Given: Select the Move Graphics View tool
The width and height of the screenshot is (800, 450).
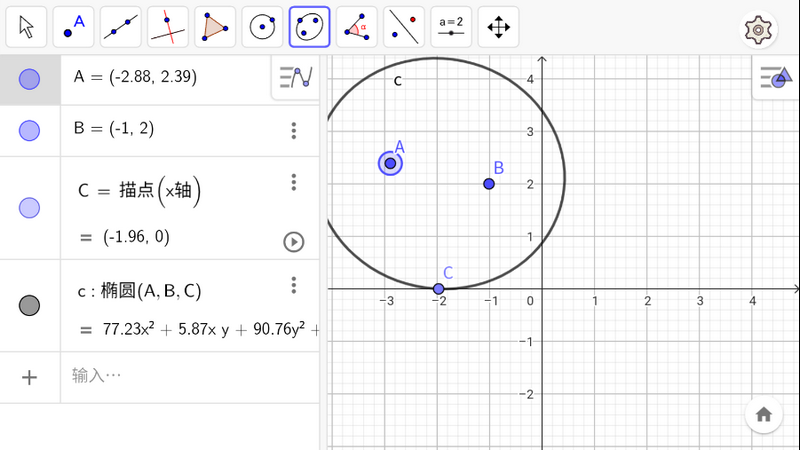Looking at the screenshot, I should coord(498,27).
